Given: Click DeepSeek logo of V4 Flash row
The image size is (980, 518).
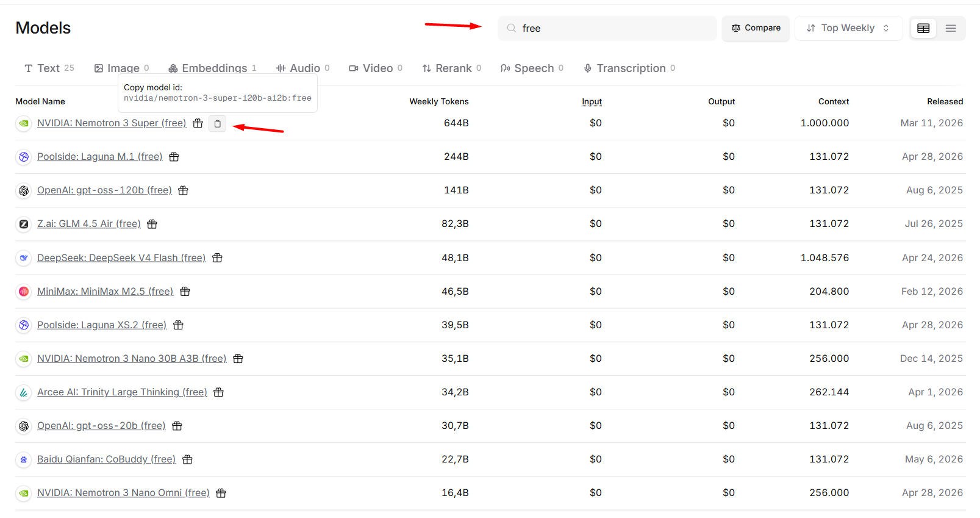Looking at the screenshot, I should click(24, 258).
